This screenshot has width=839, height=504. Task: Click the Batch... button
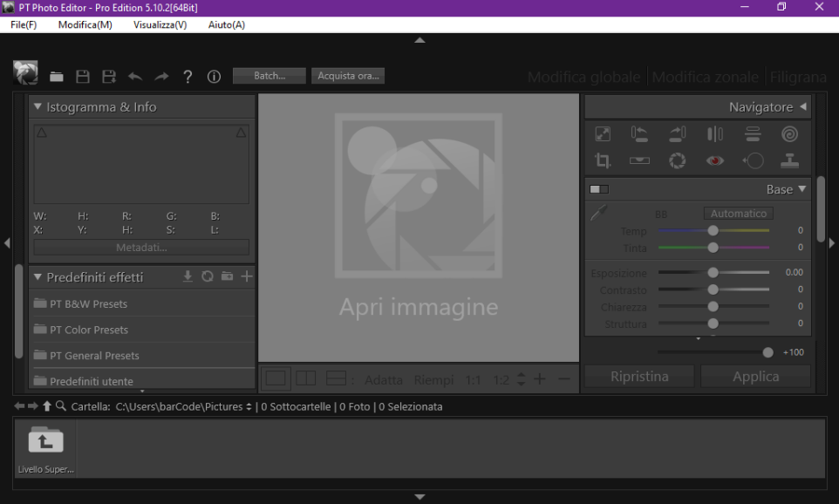[x=269, y=76]
